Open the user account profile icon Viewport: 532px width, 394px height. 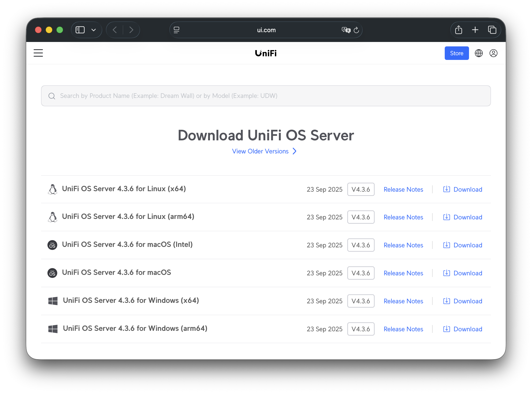(x=493, y=53)
